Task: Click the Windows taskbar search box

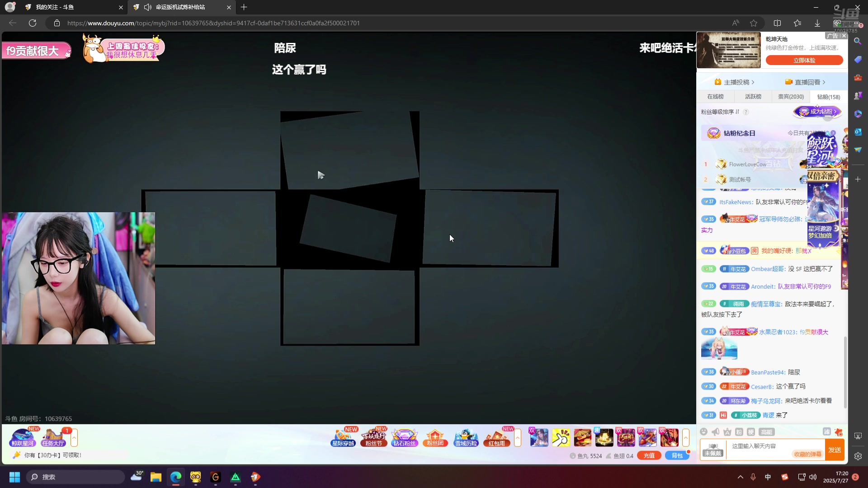Action: (x=75, y=477)
